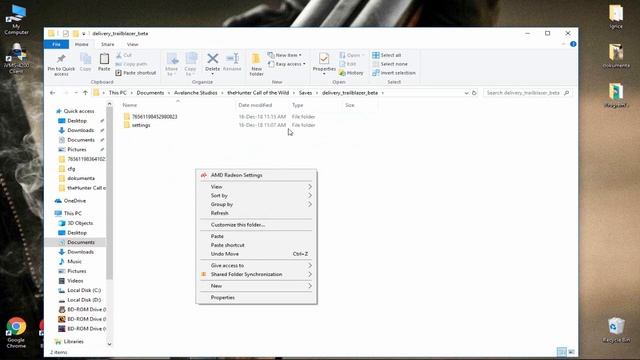Viewport: 640px width, 360px height.
Task: Open the New item dropdown
Action: point(285,55)
